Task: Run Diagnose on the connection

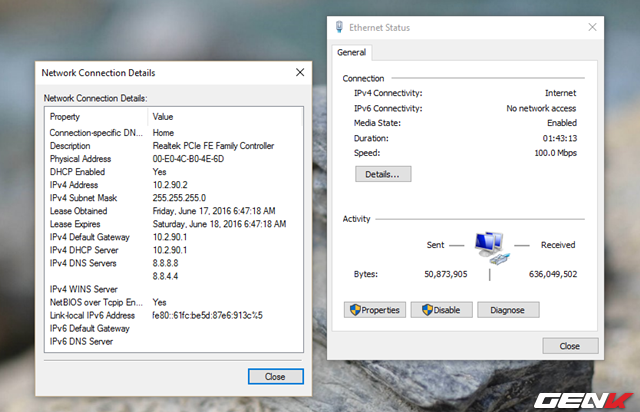Action: (508, 310)
